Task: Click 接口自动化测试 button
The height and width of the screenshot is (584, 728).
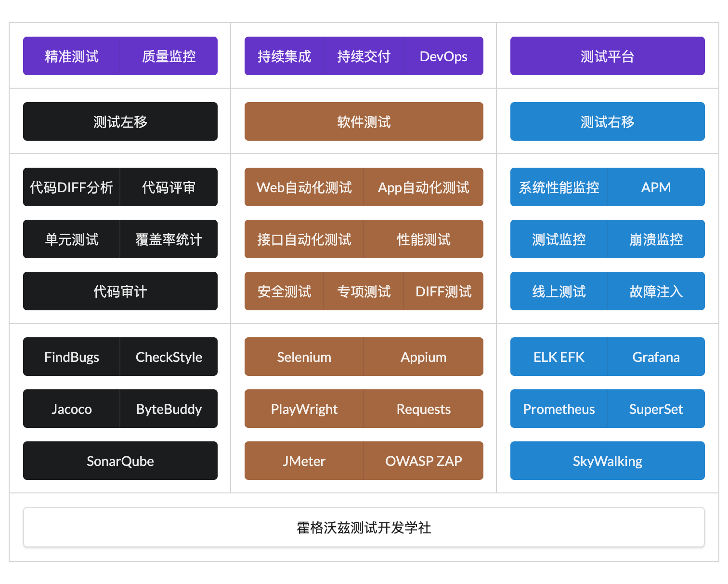Action: (x=304, y=239)
